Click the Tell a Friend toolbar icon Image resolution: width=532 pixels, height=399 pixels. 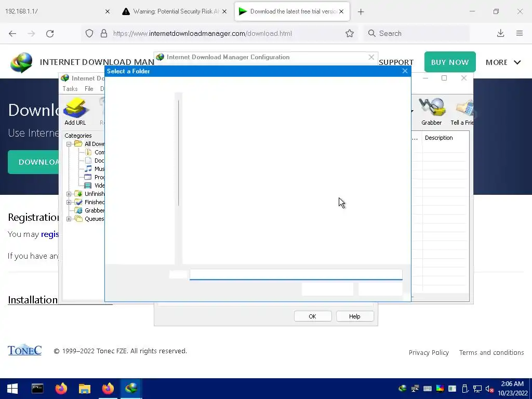pos(462,111)
